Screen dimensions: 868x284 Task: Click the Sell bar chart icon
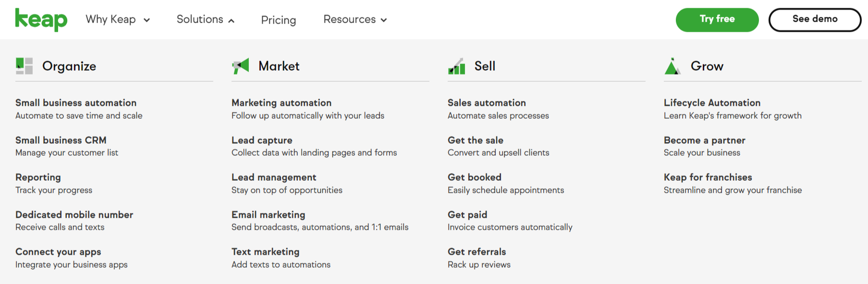point(456,66)
